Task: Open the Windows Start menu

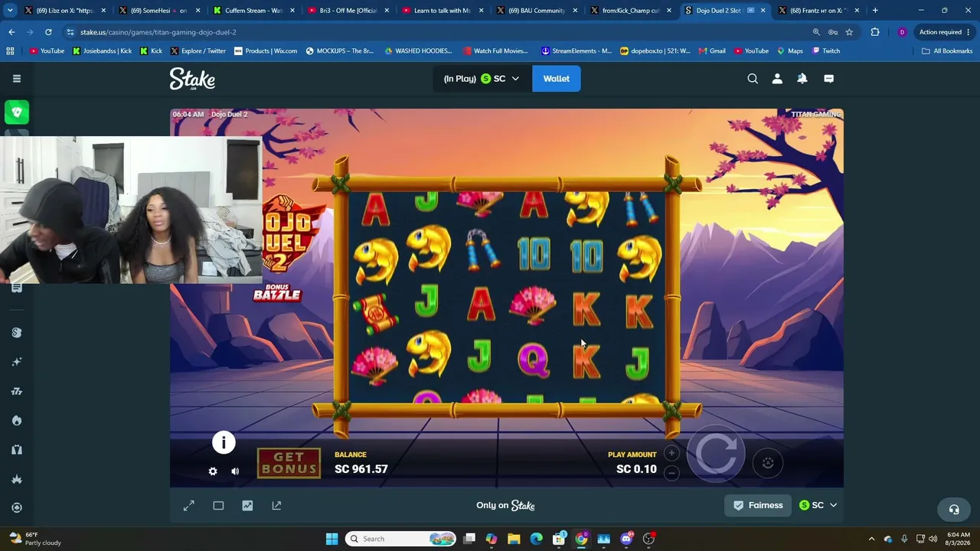Action: 332,539
